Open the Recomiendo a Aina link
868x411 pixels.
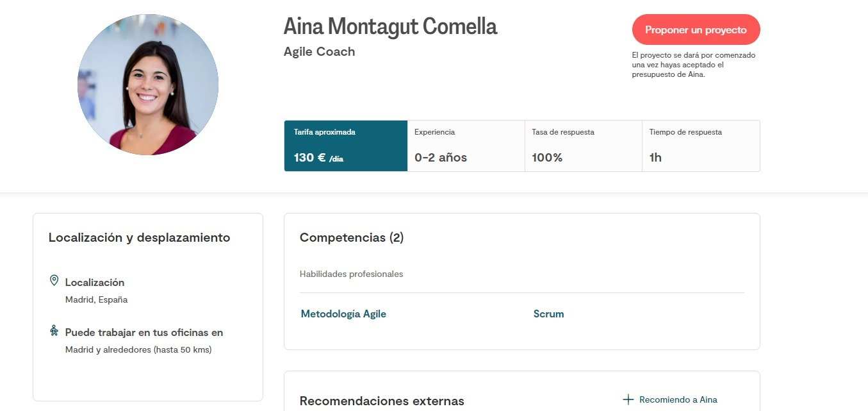(x=678, y=399)
